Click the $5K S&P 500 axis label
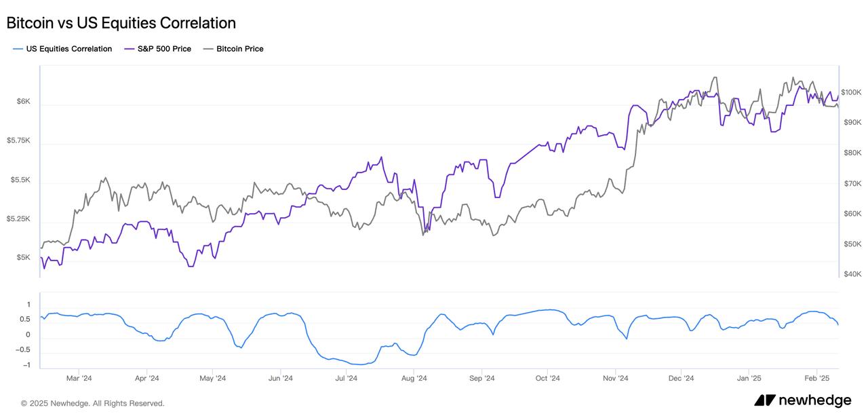 click(24, 258)
